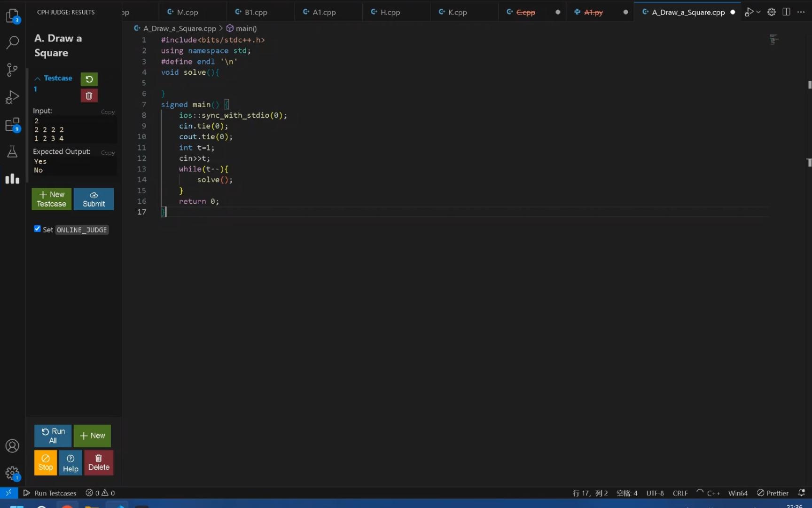Open notifications bell in status bar
The width and height of the screenshot is (812, 508).
802,493
